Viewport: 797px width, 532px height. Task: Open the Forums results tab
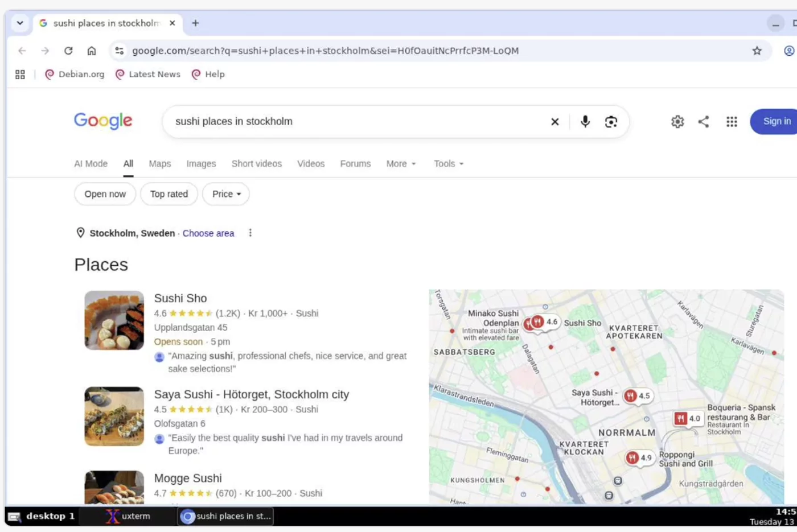pos(355,164)
